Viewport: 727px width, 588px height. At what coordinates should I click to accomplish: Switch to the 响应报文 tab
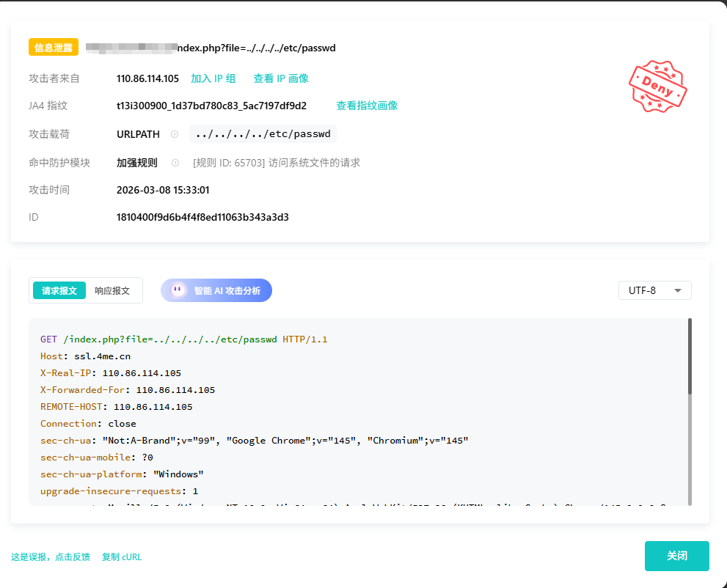pyautogui.click(x=112, y=290)
